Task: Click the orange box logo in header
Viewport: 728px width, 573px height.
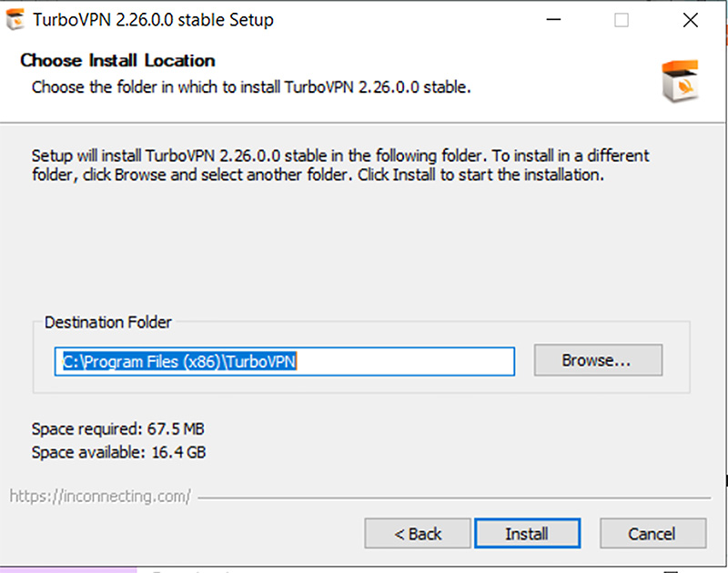Action: (680, 81)
